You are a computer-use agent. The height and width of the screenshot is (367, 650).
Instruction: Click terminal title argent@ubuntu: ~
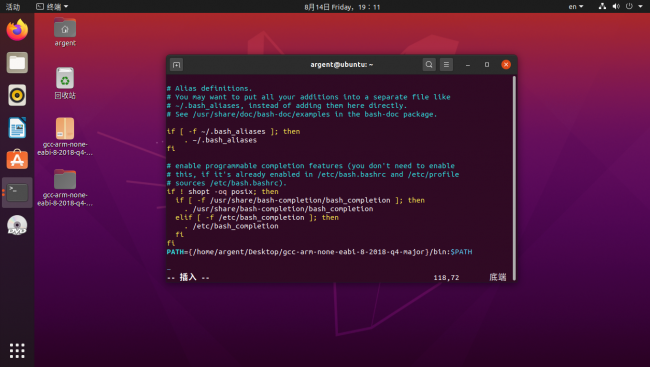342,65
